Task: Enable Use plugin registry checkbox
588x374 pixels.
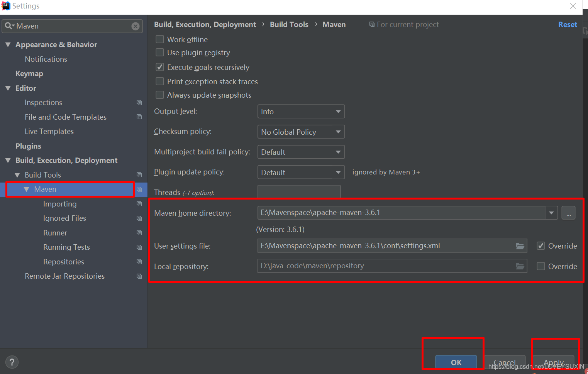Action: pyautogui.click(x=160, y=52)
